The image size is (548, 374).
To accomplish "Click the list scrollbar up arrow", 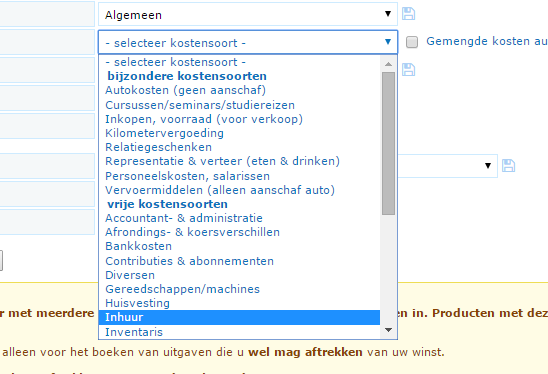I will [x=388, y=64].
